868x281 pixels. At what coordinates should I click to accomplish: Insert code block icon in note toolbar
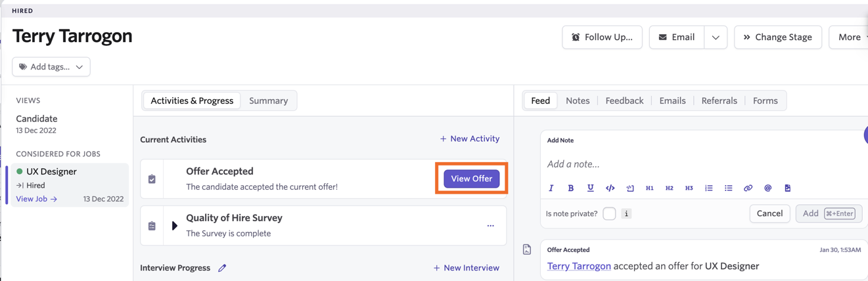click(x=629, y=188)
